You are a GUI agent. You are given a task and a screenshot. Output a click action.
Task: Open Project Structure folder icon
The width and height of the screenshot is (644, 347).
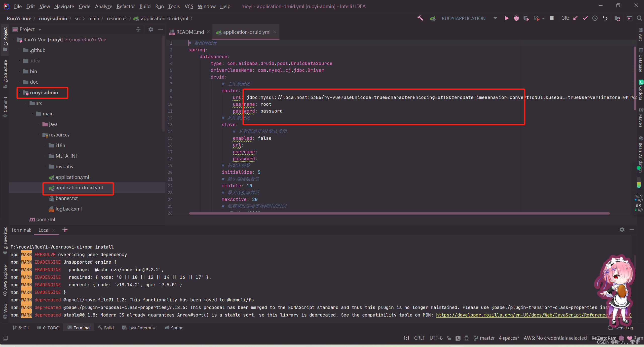[x=617, y=18]
